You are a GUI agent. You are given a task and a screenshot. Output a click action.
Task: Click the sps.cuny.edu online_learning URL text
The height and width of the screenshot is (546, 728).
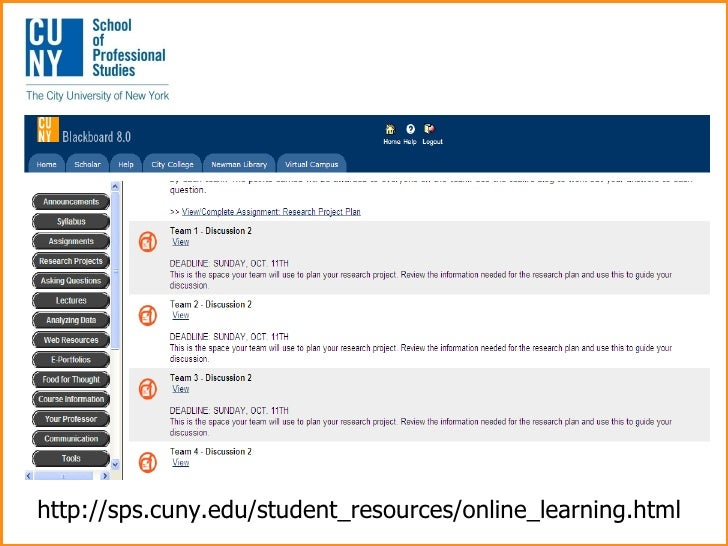(359, 510)
